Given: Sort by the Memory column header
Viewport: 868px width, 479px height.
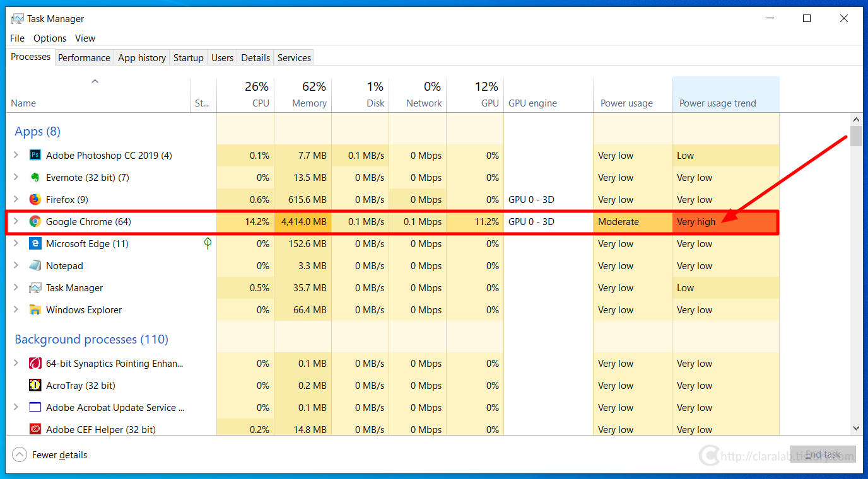Looking at the screenshot, I should pyautogui.click(x=303, y=95).
